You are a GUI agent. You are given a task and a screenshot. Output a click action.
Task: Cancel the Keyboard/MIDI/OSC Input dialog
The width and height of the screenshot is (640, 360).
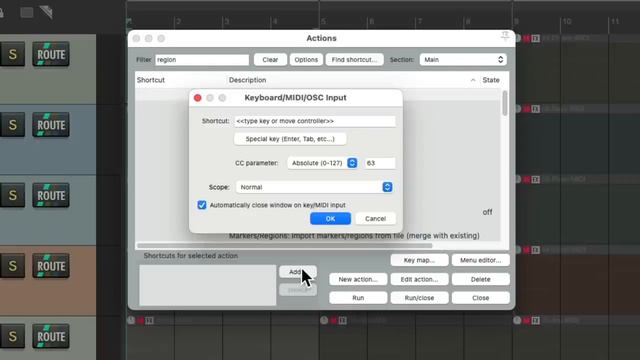tap(375, 218)
